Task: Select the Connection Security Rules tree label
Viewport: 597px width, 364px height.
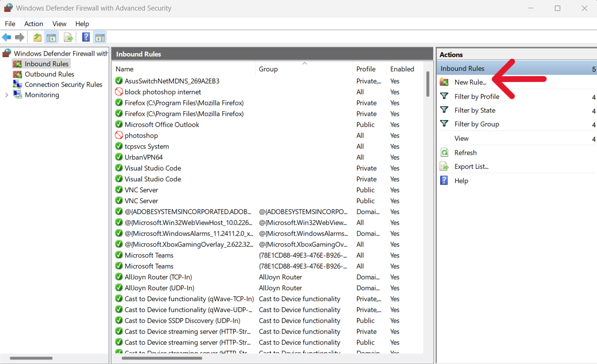Action: 63,84
